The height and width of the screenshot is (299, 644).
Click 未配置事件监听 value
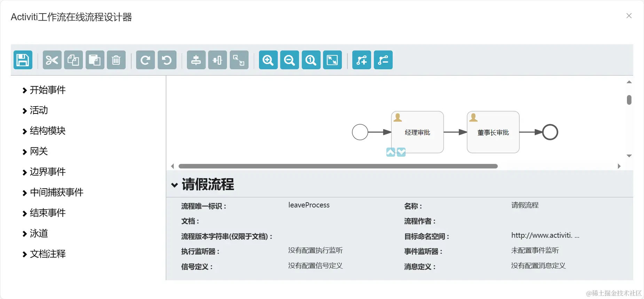[535, 250]
